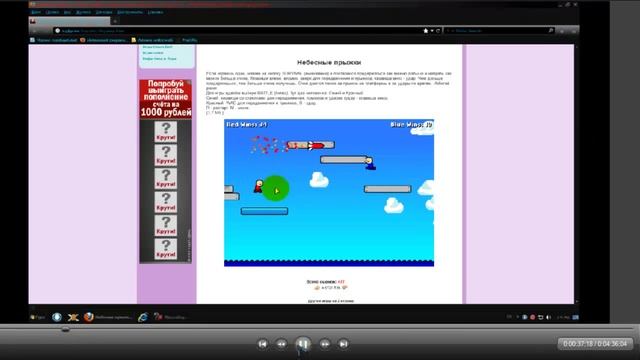Open the Firefox taskbar button
The image size is (640, 360).
109,317
